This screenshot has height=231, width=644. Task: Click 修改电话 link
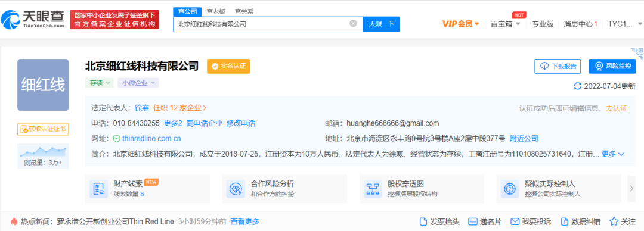click(x=241, y=123)
